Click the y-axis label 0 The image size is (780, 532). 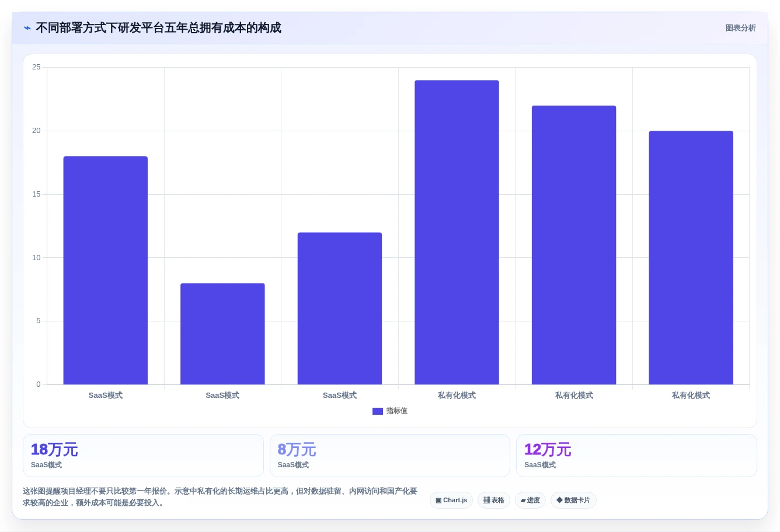tap(39, 384)
